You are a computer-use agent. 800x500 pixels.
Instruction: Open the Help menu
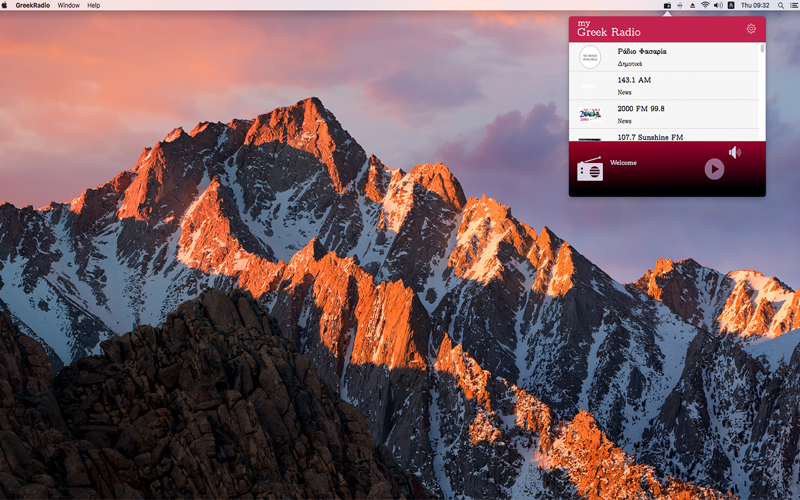(x=93, y=5)
